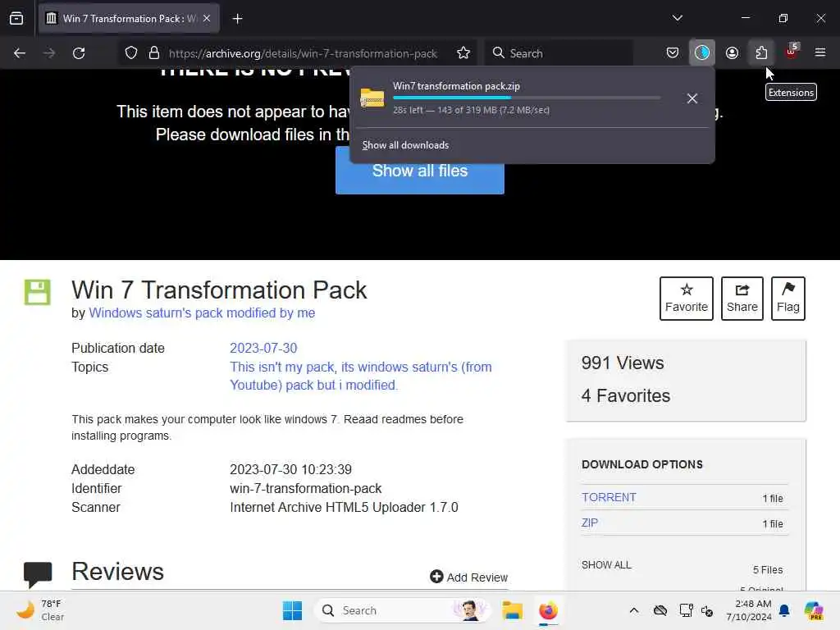Screen dimensions: 840x630
Task: Open publication date 2023-07-30 link
Action: point(263,348)
